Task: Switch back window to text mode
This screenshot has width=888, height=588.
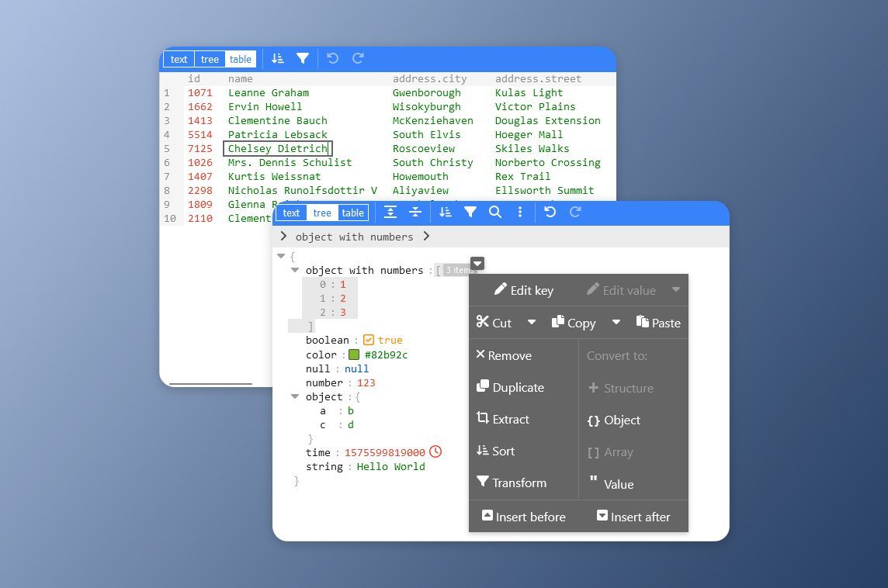Action: coord(179,59)
